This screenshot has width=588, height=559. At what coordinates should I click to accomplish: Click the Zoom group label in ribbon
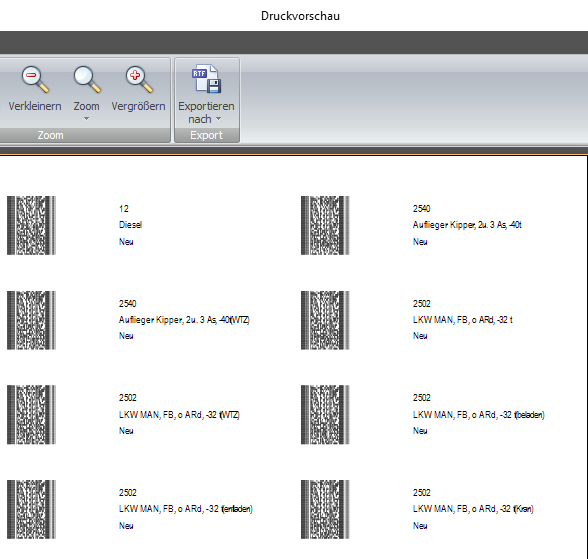[50, 135]
